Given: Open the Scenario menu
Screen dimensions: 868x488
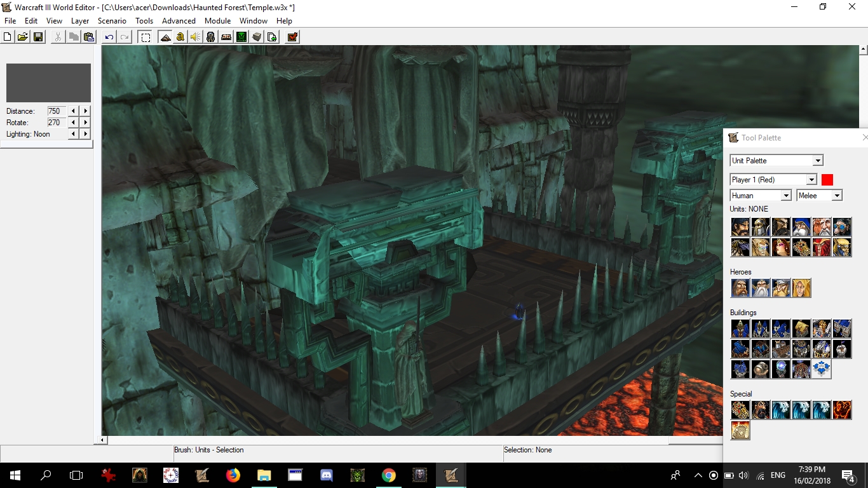Looking at the screenshot, I should [112, 21].
